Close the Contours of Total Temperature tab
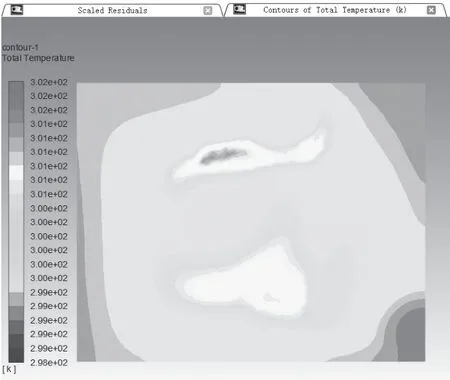This screenshot has width=450, height=380. click(431, 10)
